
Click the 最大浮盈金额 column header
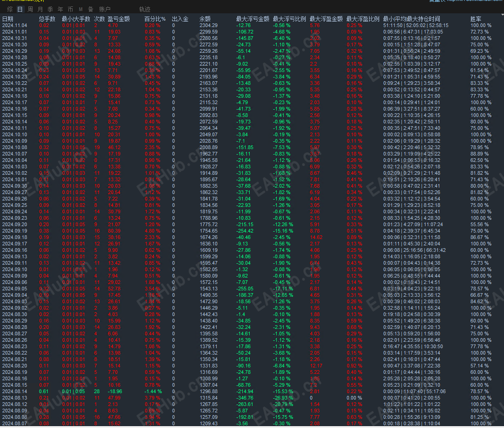click(x=326, y=19)
